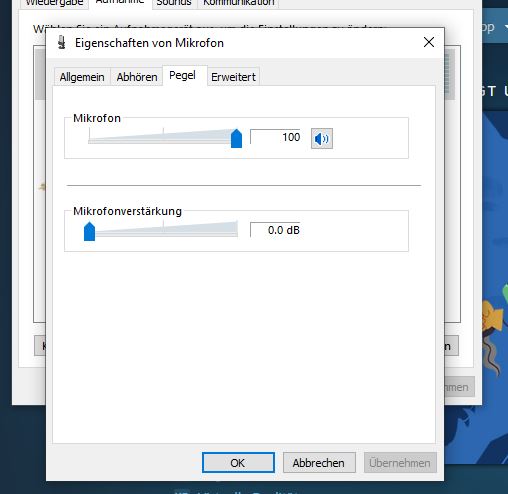The height and width of the screenshot is (494, 508).
Task: Switch to the Allgemein tab
Action: pos(82,77)
